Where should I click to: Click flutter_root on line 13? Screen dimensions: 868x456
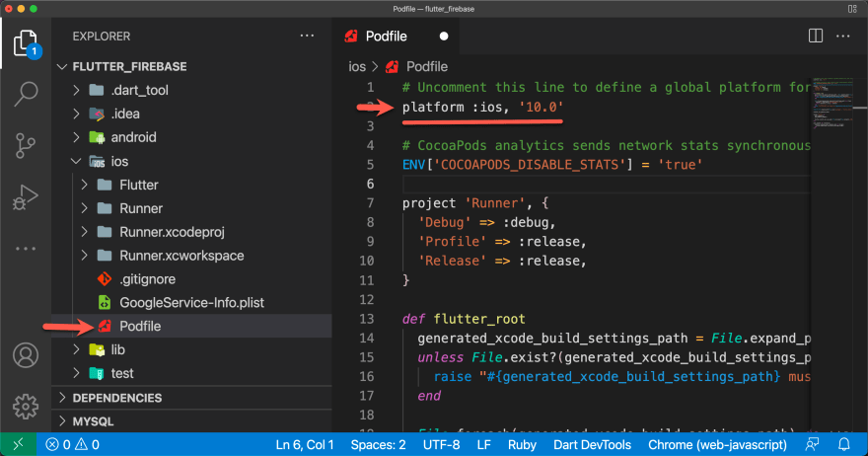479,319
